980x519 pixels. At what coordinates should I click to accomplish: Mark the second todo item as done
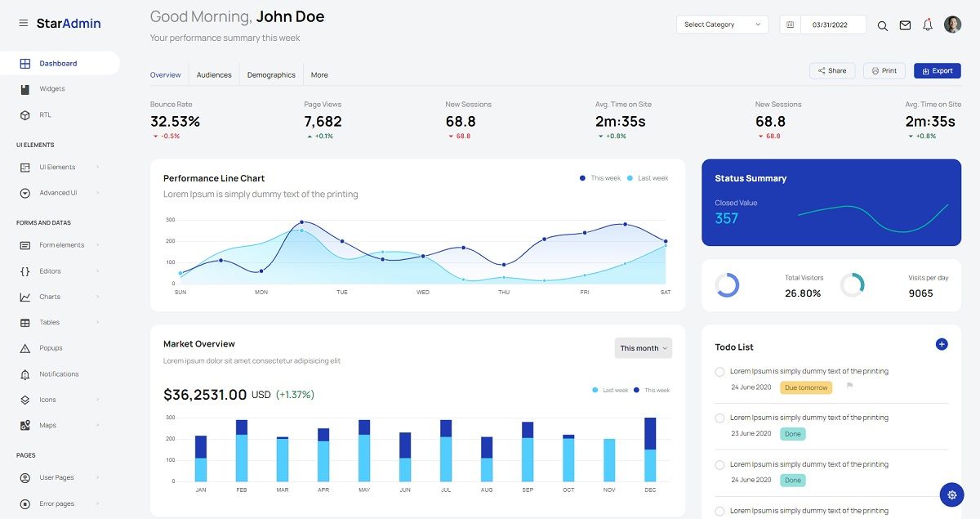[719, 418]
